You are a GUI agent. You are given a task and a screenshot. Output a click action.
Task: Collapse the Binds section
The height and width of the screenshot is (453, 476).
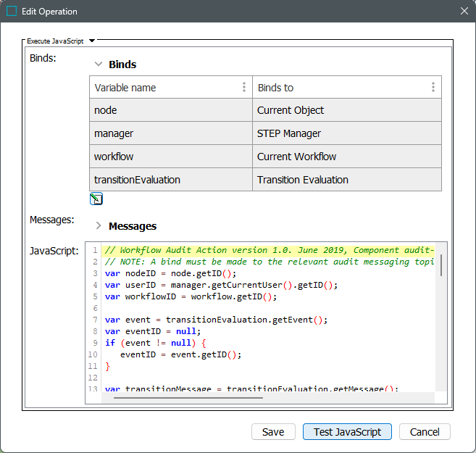99,65
